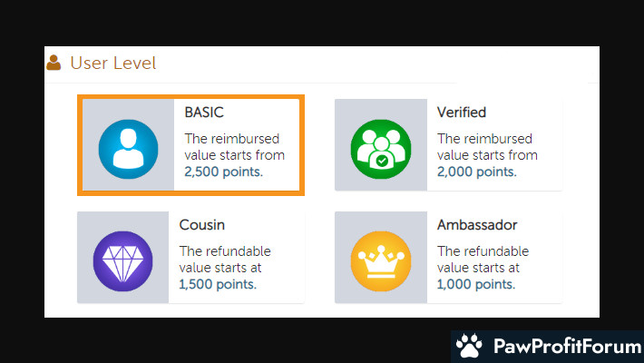This screenshot has height=363, width=644.
Task: Click the 1,000 points value text
Action: 476,283
